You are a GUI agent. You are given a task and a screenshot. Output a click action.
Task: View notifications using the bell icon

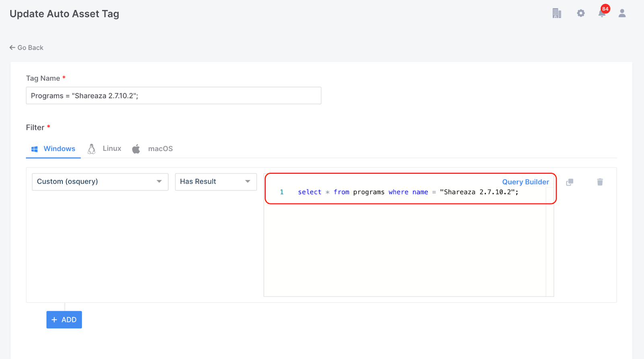(x=601, y=14)
